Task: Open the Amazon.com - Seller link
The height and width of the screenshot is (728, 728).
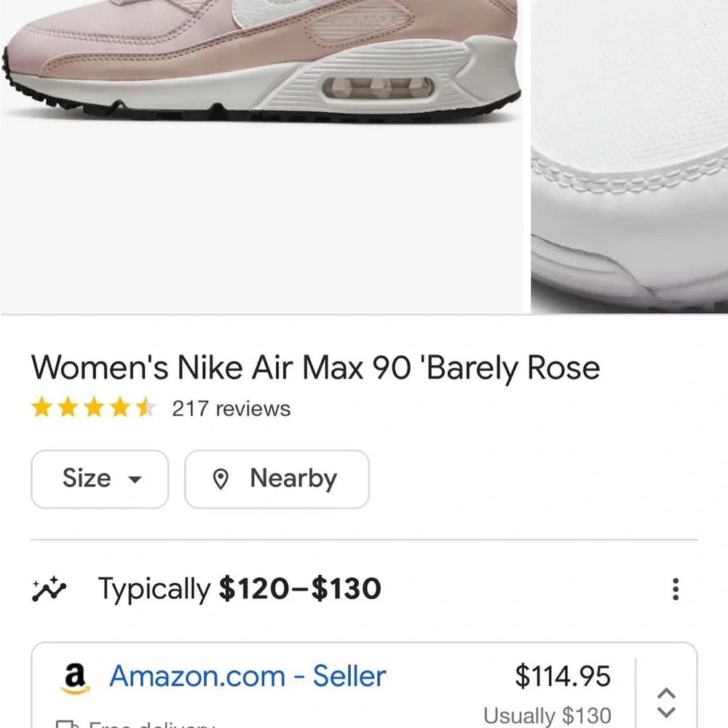Action: [248, 676]
